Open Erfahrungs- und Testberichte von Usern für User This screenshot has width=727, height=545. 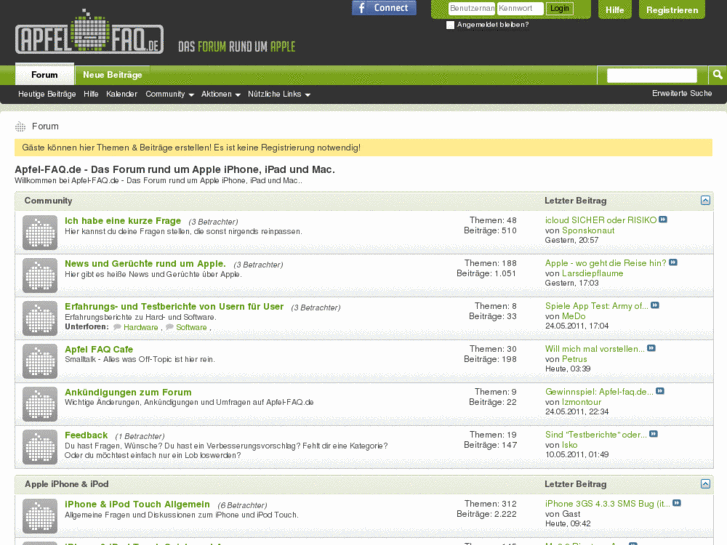point(174,307)
